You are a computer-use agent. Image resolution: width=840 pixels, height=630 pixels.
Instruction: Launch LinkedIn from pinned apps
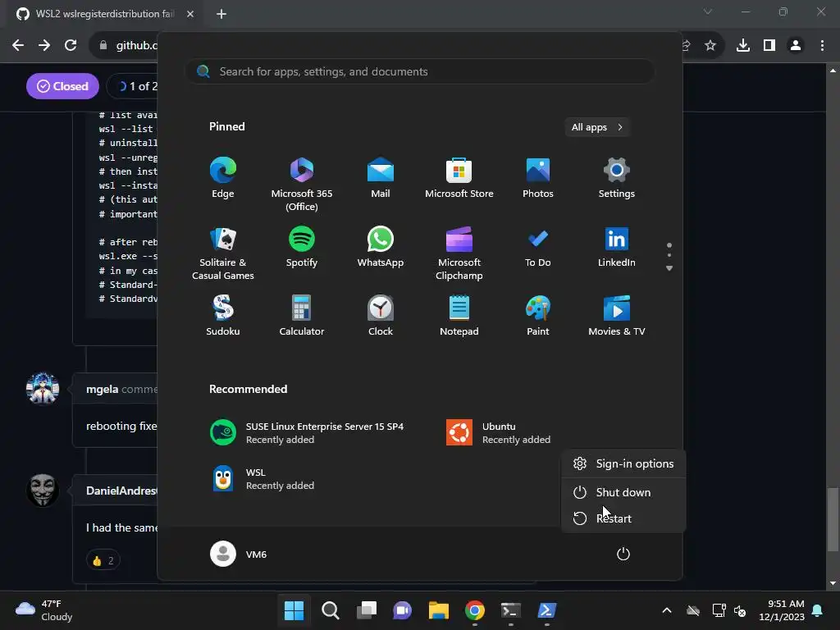tap(617, 246)
